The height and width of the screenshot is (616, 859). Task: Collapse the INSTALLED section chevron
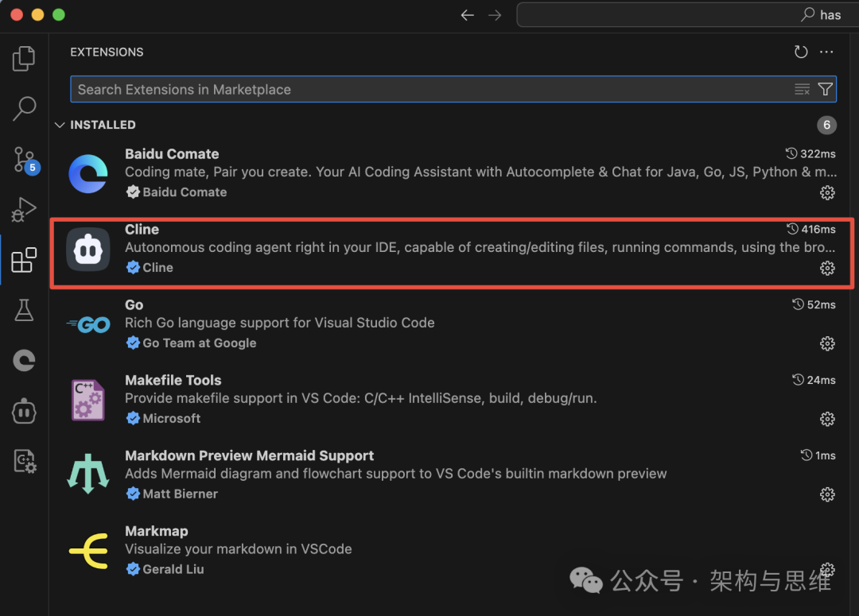pyautogui.click(x=60, y=125)
